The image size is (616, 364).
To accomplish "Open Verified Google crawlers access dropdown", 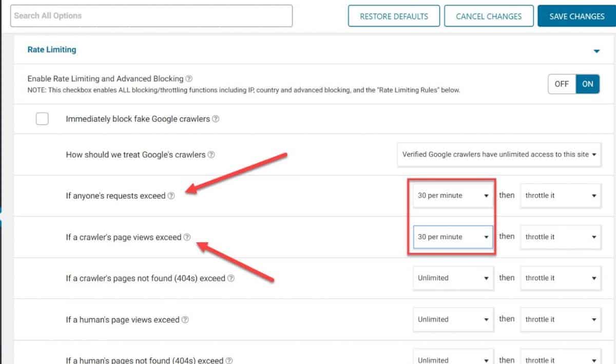I will [x=499, y=155].
